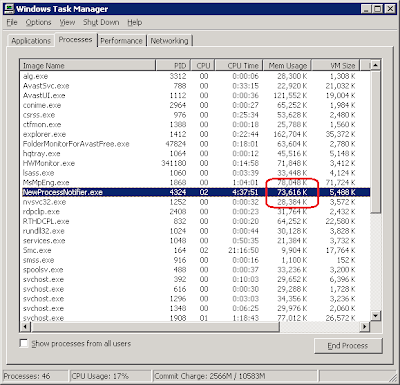The height and width of the screenshot is (385, 400).
Task: Select the AvastUI.exe process
Action: (x=195, y=96)
